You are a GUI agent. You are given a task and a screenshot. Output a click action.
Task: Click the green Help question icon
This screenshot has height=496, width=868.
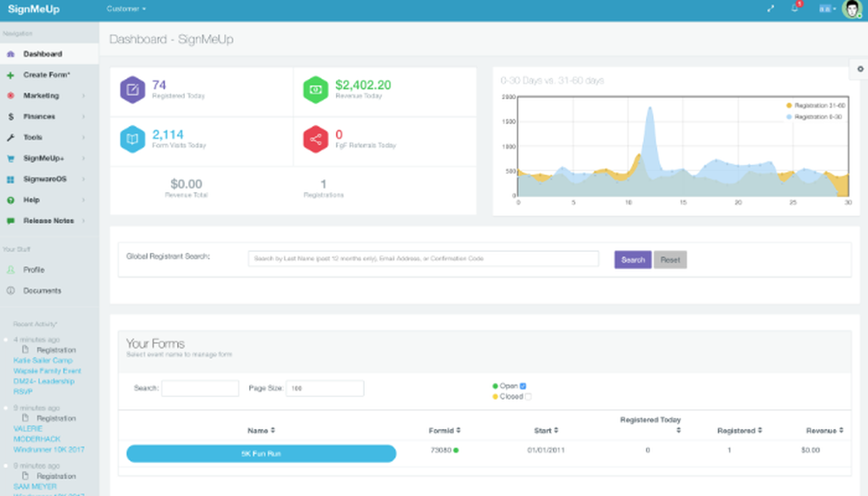point(10,200)
